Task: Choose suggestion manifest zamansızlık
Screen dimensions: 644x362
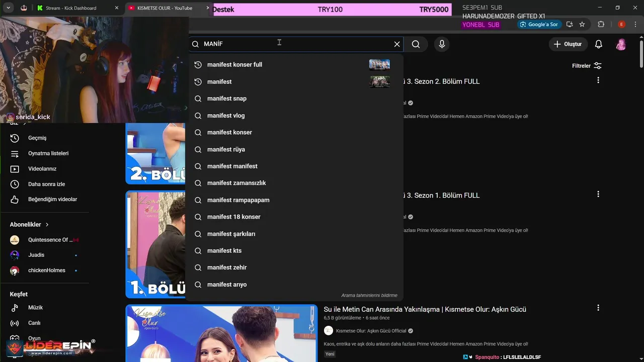Action: (x=294, y=183)
